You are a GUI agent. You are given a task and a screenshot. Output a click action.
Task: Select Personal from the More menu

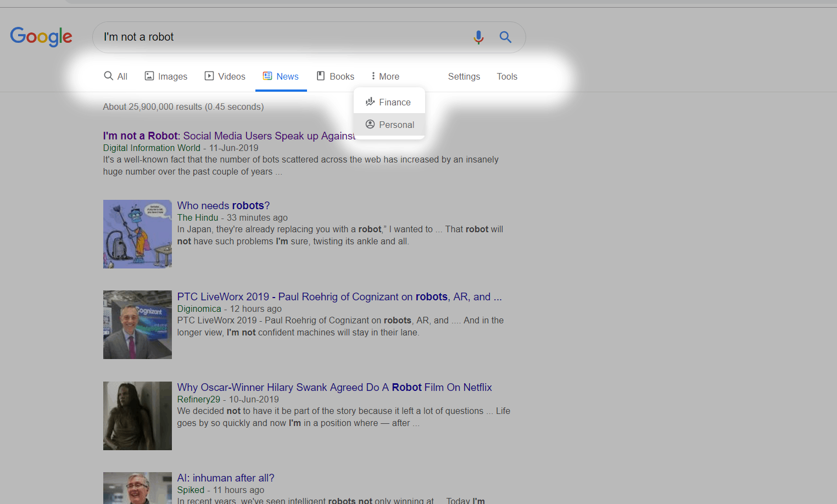(x=397, y=125)
